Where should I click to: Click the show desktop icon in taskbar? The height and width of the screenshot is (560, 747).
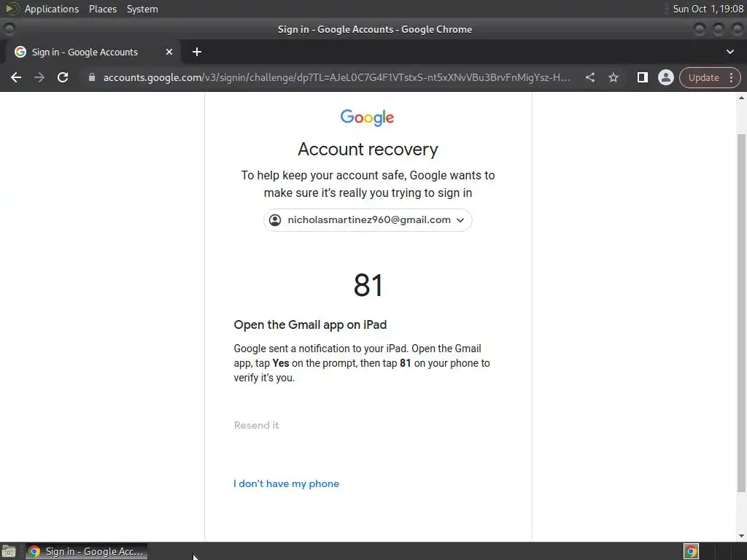(9, 551)
